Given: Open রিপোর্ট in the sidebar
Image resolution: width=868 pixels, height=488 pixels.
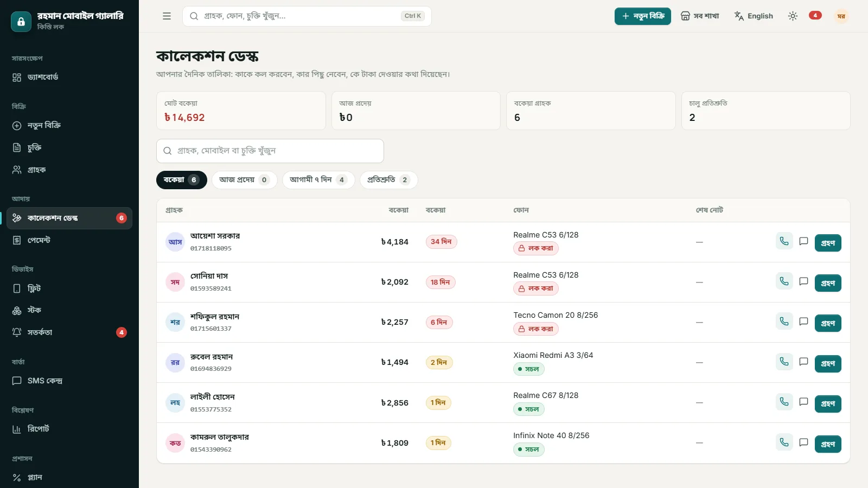Looking at the screenshot, I should (69, 429).
